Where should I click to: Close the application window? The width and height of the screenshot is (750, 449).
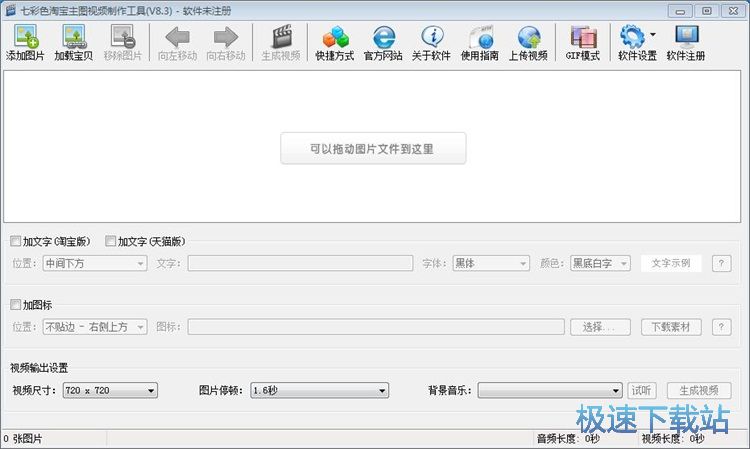click(x=733, y=11)
